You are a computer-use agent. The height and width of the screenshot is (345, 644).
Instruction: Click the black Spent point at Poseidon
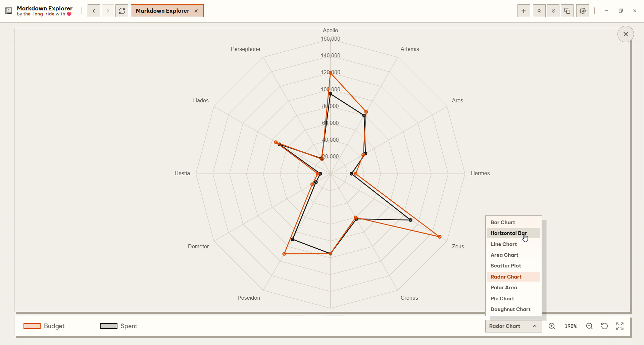click(x=293, y=239)
